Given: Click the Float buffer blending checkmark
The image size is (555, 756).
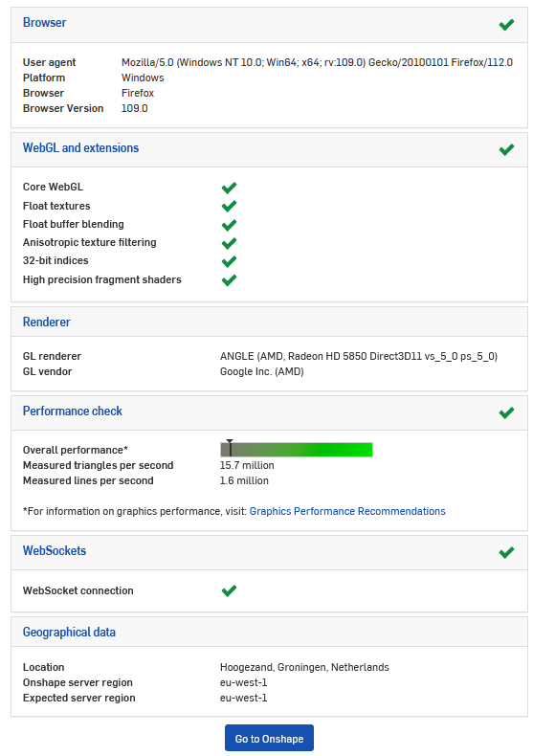Looking at the screenshot, I should (x=229, y=225).
